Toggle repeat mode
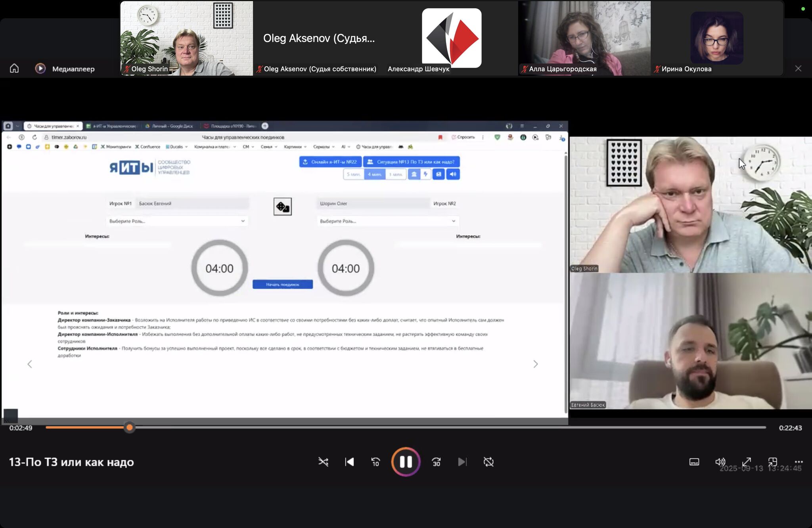This screenshot has width=812, height=528. [488, 462]
